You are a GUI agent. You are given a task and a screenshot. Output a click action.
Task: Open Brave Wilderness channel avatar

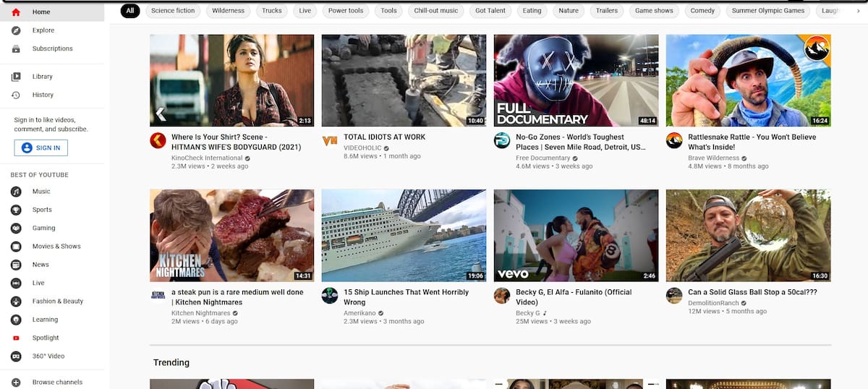coord(674,140)
